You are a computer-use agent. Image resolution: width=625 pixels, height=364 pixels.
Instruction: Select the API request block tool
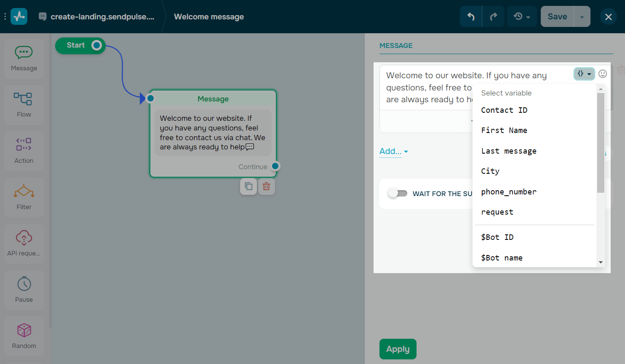[x=24, y=243]
